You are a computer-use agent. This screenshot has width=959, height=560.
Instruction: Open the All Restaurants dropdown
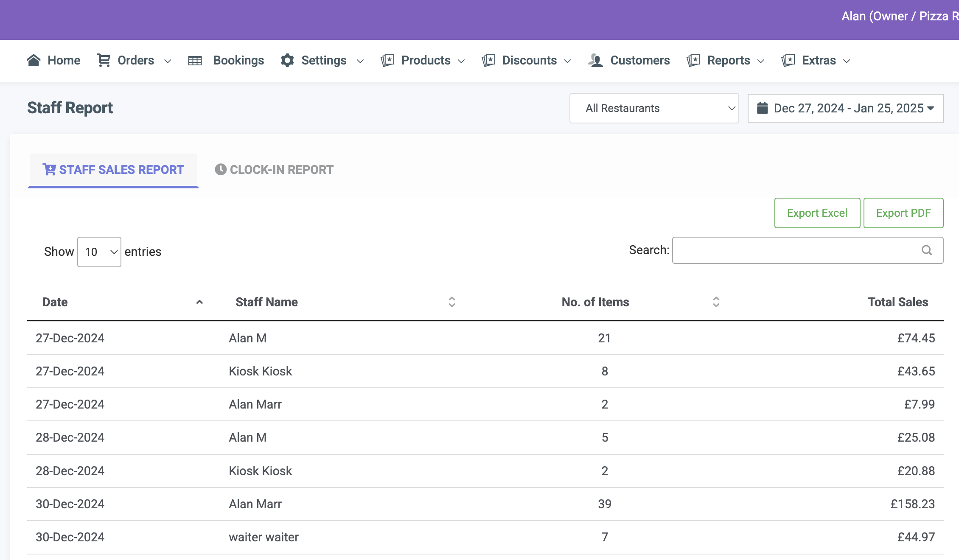point(654,108)
